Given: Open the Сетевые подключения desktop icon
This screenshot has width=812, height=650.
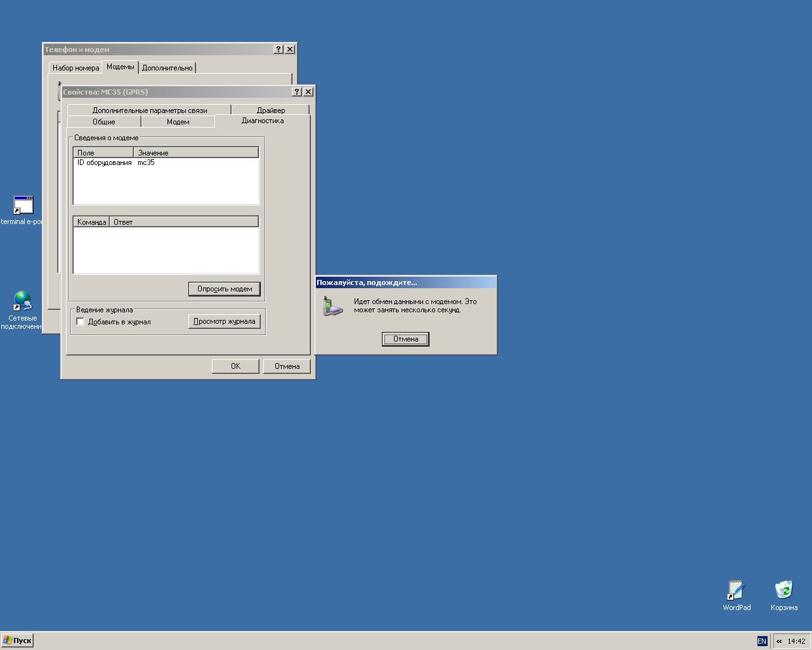Looking at the screenshot, I should pyautogui.click(x=23, y=301).
